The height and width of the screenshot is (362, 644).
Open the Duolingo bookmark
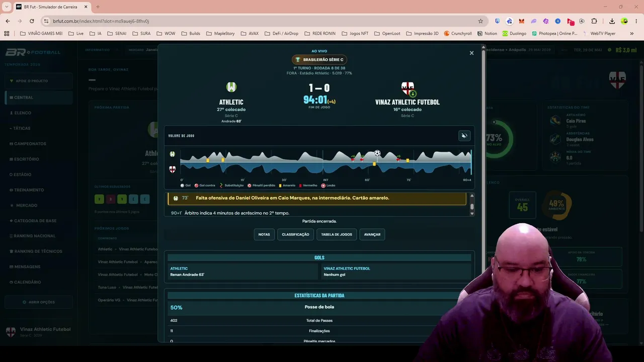514,34
